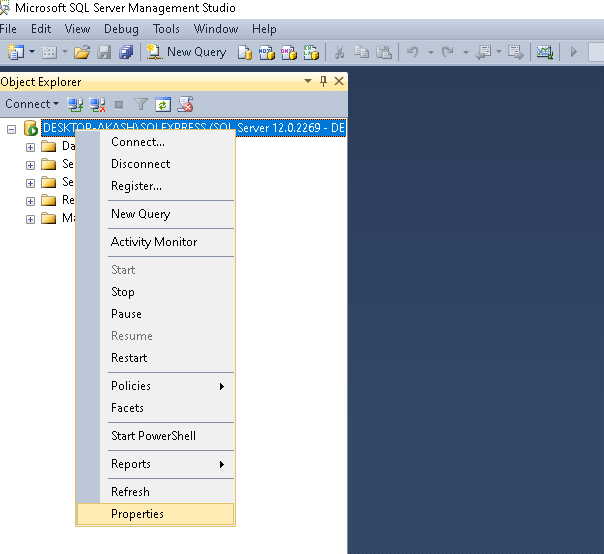Click the Start debugging play icon
The image size is (604, 554).
tap(574, 51)
